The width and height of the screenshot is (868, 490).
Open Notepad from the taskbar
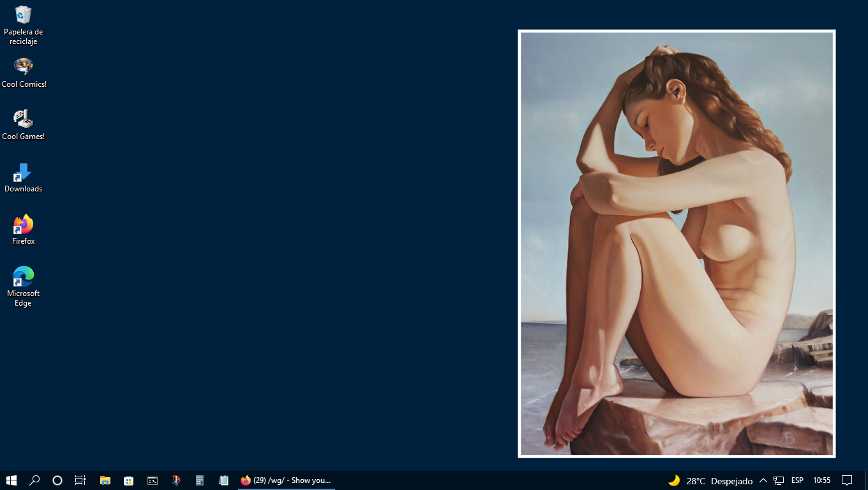[223, 480]
